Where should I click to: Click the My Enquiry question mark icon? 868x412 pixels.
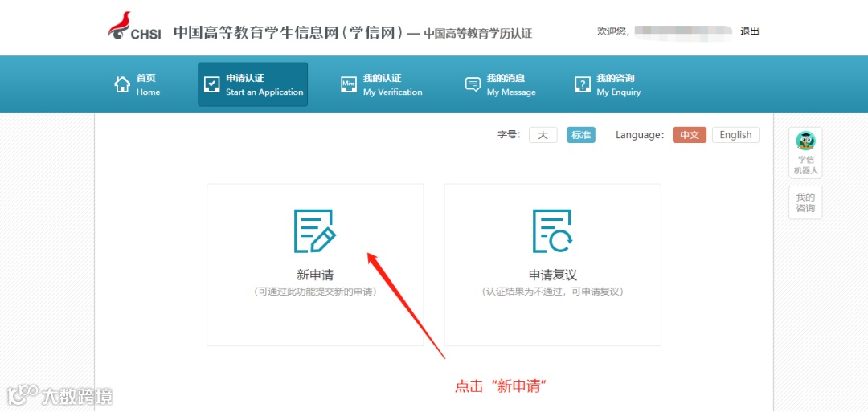point(583,84)
